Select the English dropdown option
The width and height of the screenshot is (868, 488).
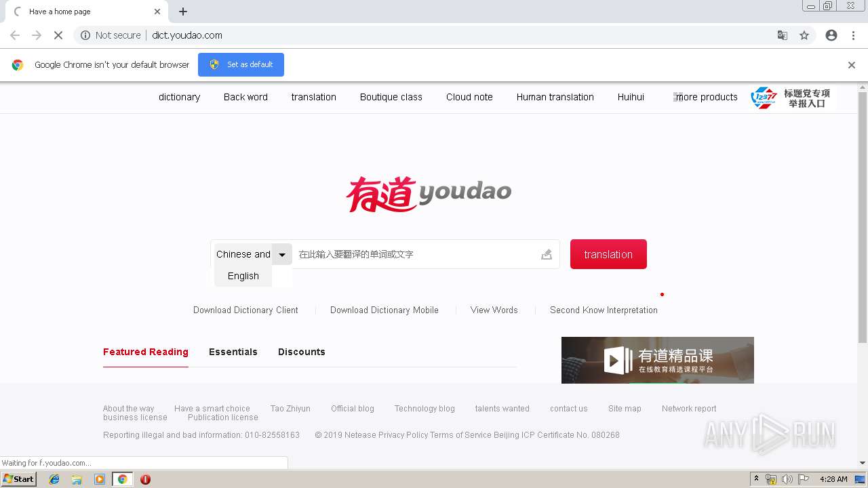point(243,276)
